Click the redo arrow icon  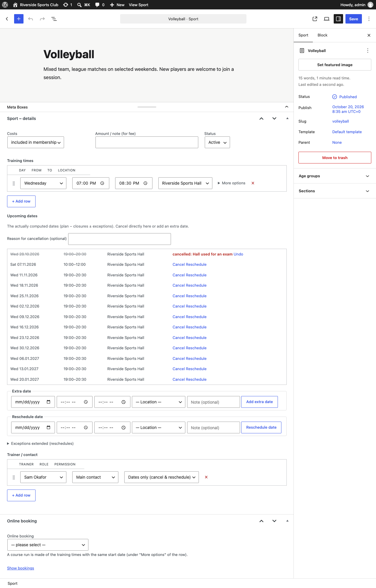pos(42,19)
